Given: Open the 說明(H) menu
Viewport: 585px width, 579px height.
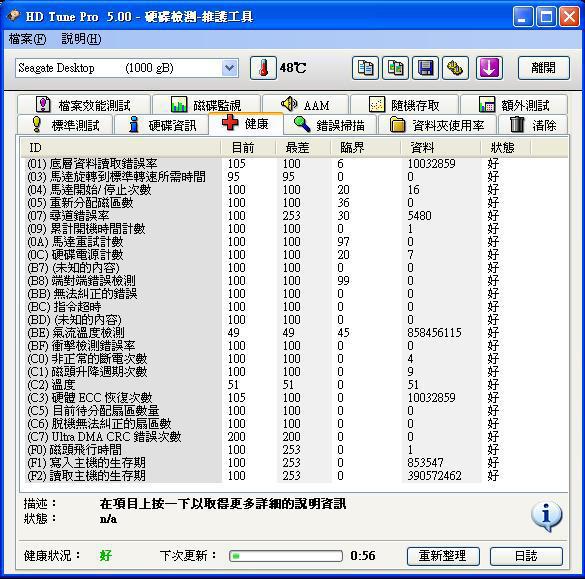Looking at the screenshot, I should point(81,39).
